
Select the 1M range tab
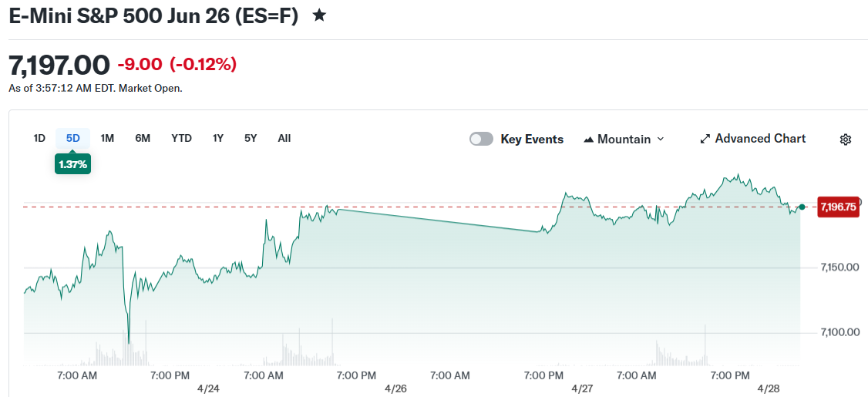point(107,139)
